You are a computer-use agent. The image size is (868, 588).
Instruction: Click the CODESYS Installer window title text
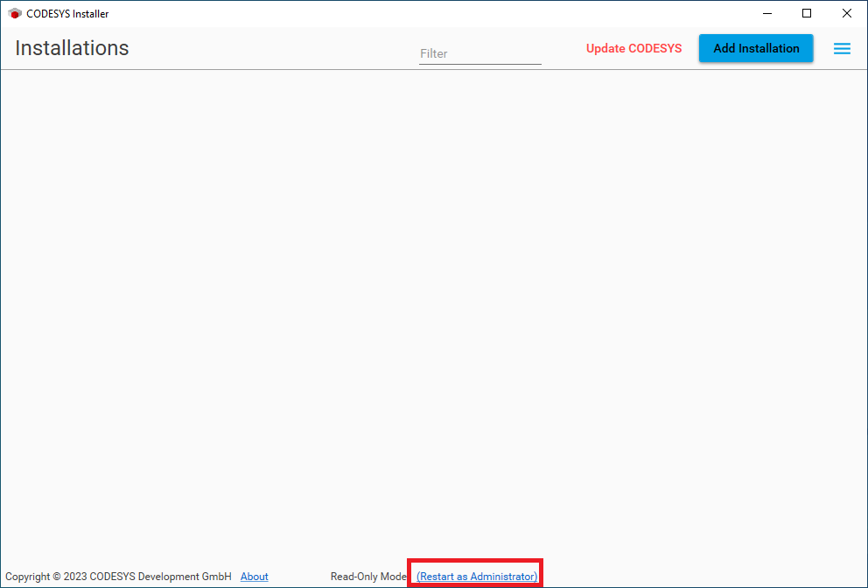tap(67, 14)
